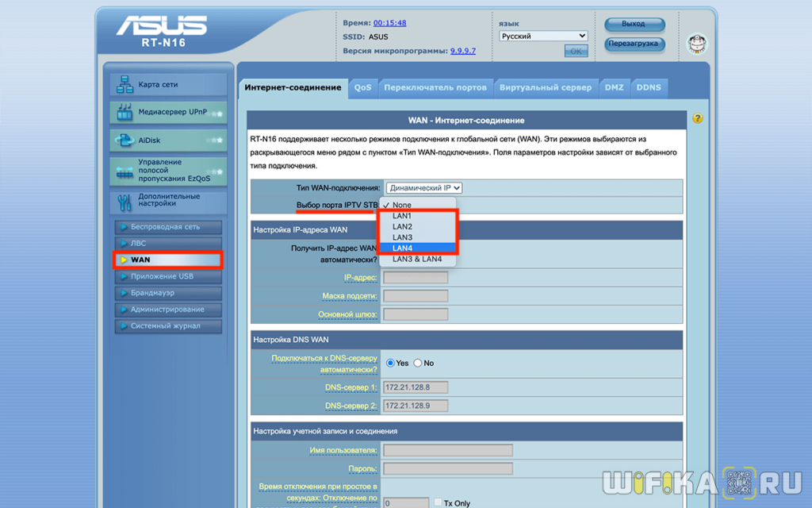Click the EzQoS bandwidth management icon
Image resolution: width=812 pixels, height=508 pixels.
(124, 171)
